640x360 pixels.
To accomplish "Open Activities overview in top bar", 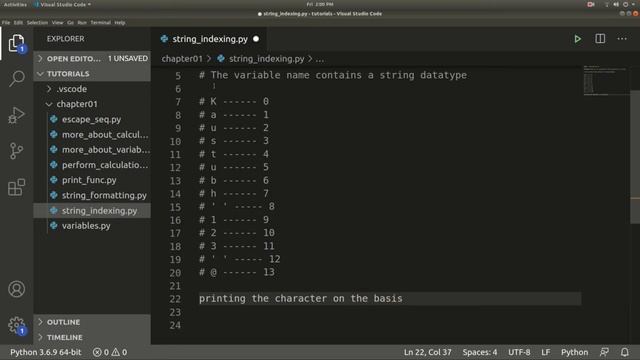I will tap(15, 4).
